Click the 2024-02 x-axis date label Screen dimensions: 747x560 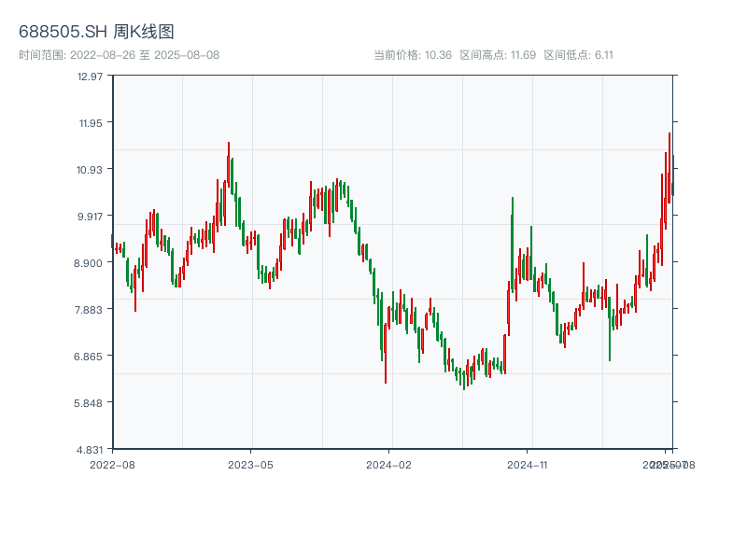tap(389, 464)
